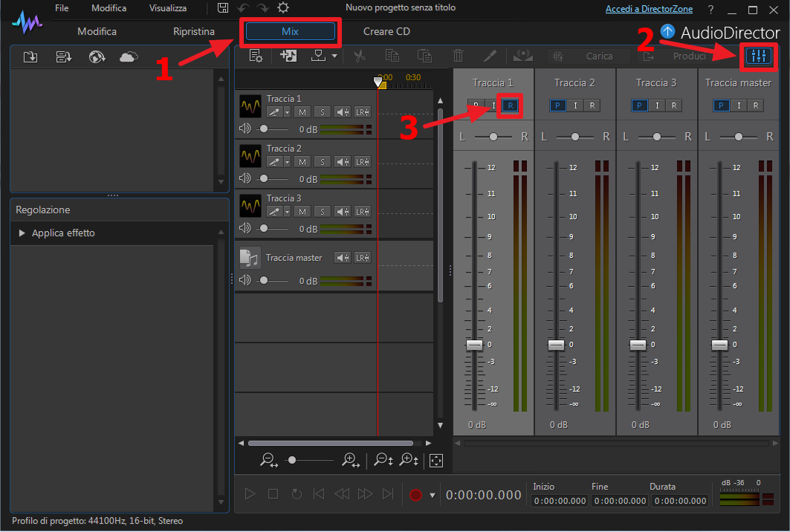790x532 pixels.
Task: Switch to the Ripristina tab
Action: pos(194,31)
